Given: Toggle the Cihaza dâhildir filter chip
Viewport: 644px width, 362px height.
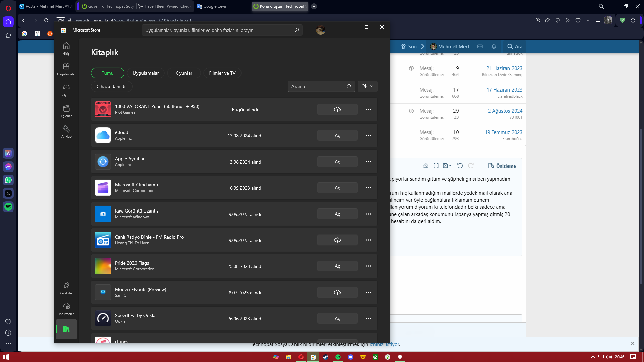Looking at the screenshot, I should click(x=112, y=86).
